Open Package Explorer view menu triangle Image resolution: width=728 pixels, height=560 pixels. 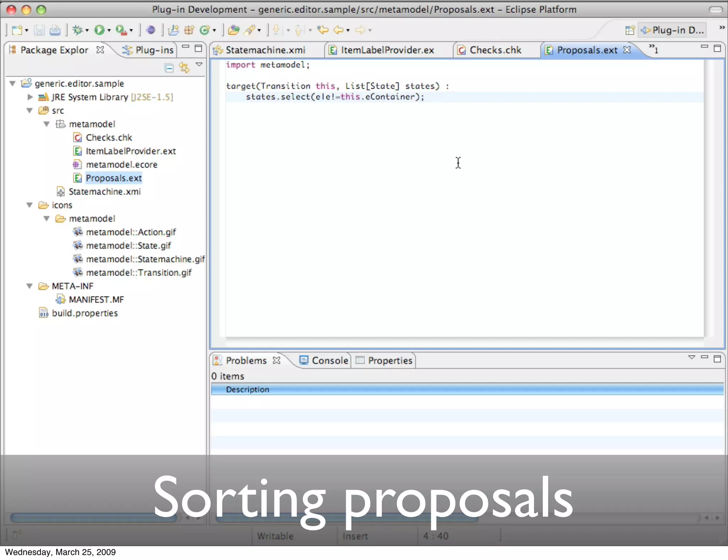[x=199, y=65]
